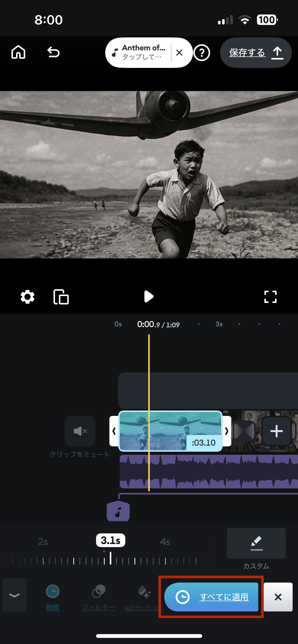298x644 pixels.
Task: Play the video preview
Action: (149, 297)
